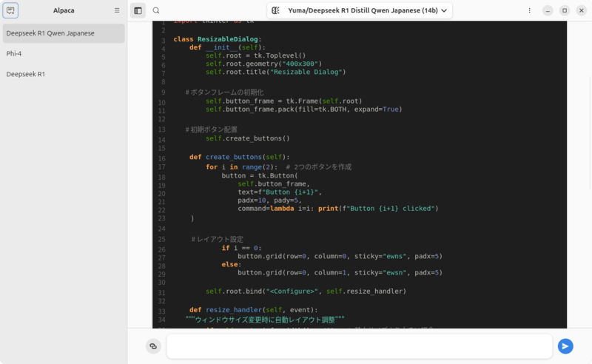
Task: Close the Alpaca window
Action: click(580, 10)
